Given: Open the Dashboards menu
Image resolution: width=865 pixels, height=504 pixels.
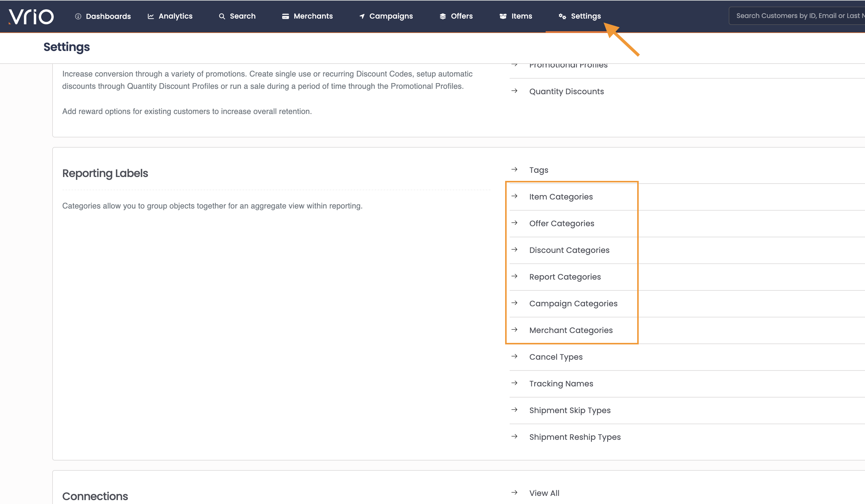Looking at the screenshot, I should coord(103,16).
